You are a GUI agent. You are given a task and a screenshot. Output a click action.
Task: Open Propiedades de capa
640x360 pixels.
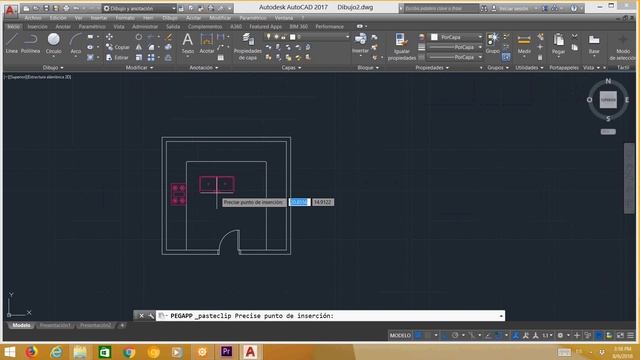[247, 47]
